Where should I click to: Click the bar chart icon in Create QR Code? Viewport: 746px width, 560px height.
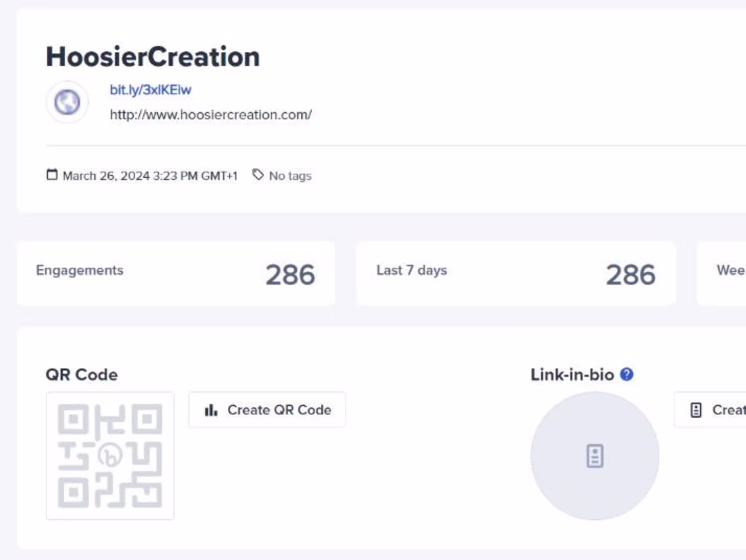click(x=211, y=410)
